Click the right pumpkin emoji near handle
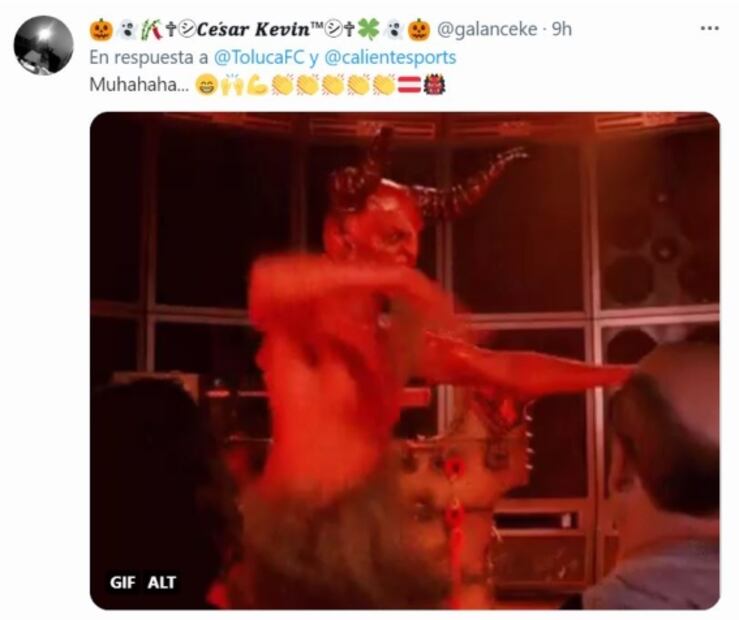This screenshot has width=739, height=620. pos(419,30)
